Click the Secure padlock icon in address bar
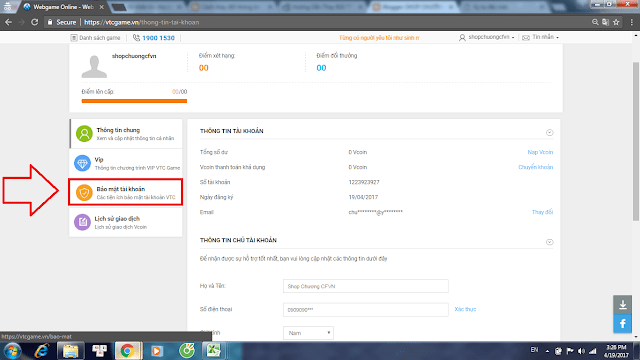The image size is (640, 360). pos(50,22)
